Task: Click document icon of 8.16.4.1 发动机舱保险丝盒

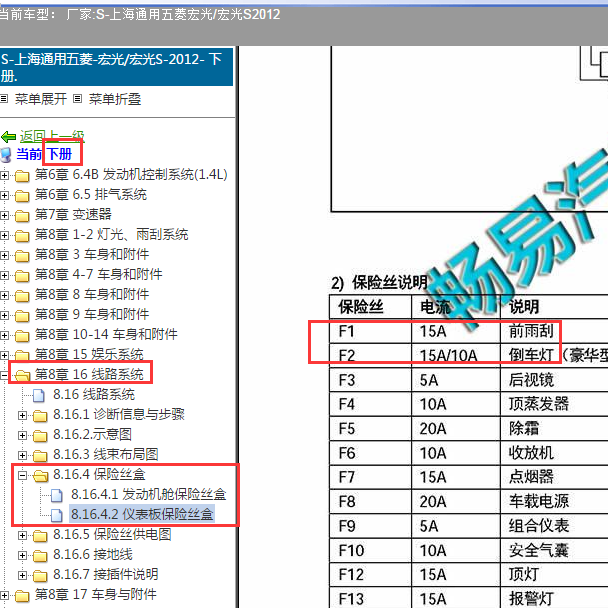Action: click(57, 495)
